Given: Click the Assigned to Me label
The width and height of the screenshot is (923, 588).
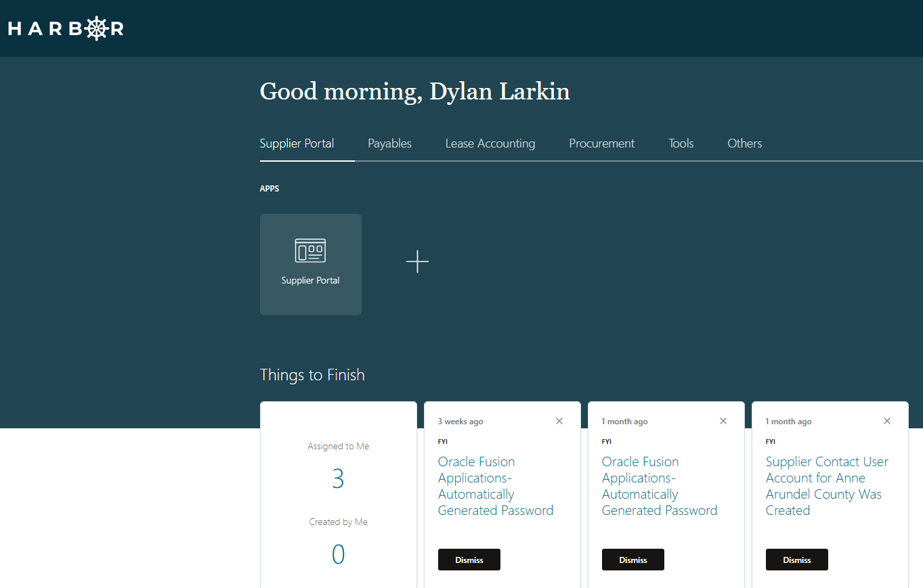Looking at the screenshot, I should (x=339, y=447).
